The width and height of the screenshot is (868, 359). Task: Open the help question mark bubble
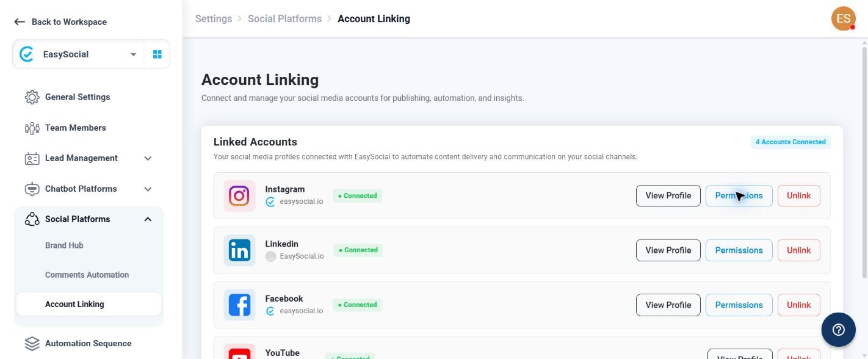click(x=838, y=330)
